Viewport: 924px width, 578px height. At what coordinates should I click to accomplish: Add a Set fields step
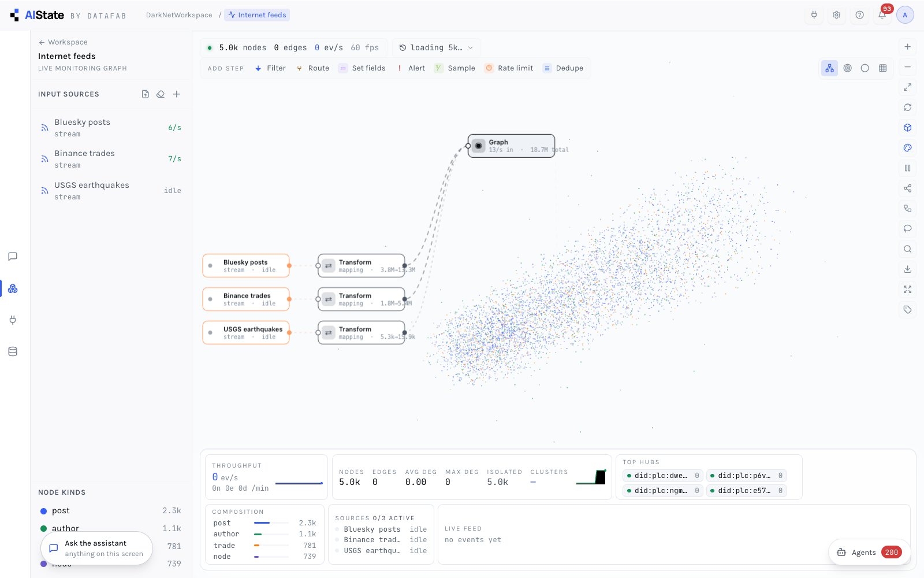coord(362,68)
